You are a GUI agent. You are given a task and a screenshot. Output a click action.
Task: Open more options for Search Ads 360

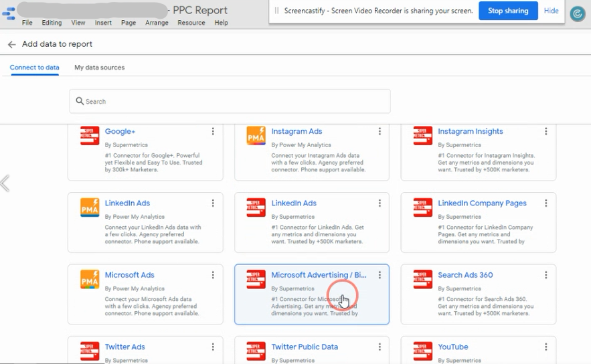[545, 275]
